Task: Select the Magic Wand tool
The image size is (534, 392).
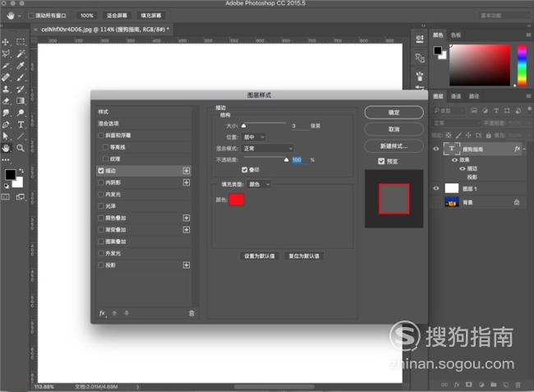Action: point(21,53)
